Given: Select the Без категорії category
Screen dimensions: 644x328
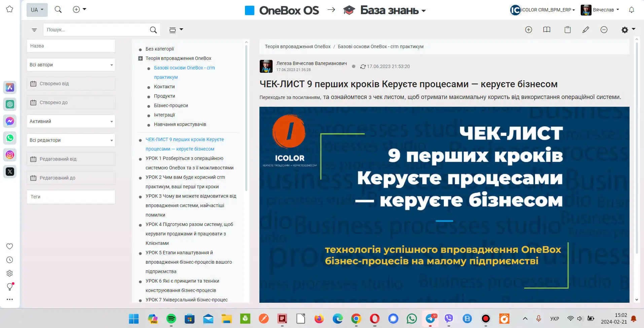Looking at the screenshot, I should coord(159,49).
